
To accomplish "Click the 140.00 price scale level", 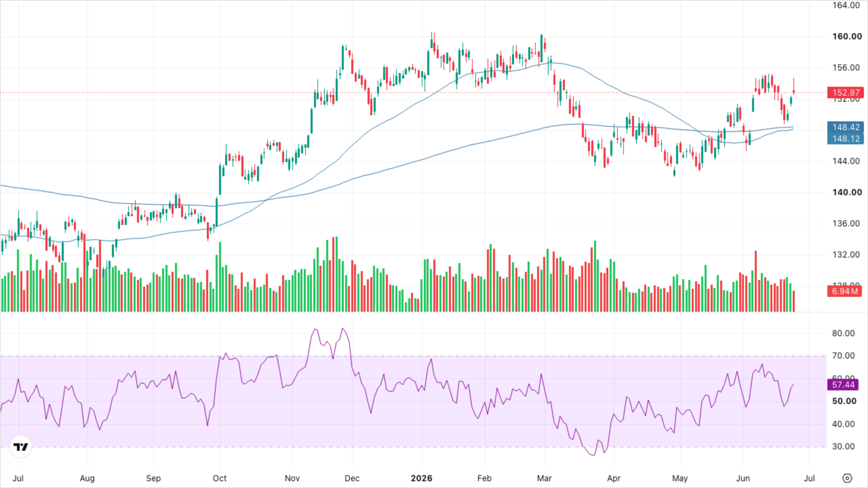I will (x=847, y=192).
